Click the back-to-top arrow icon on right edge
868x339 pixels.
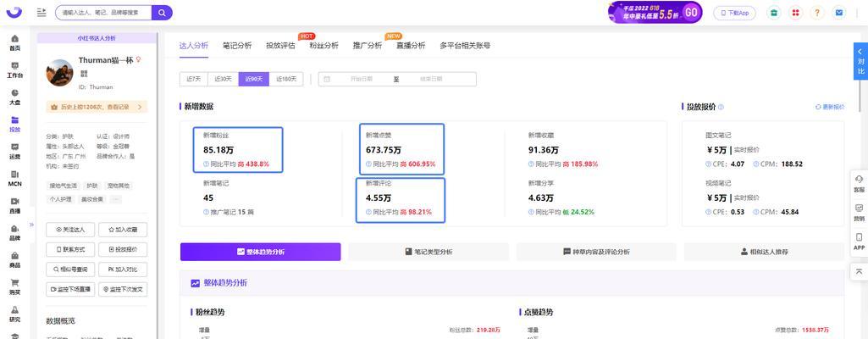pos(860,271)
